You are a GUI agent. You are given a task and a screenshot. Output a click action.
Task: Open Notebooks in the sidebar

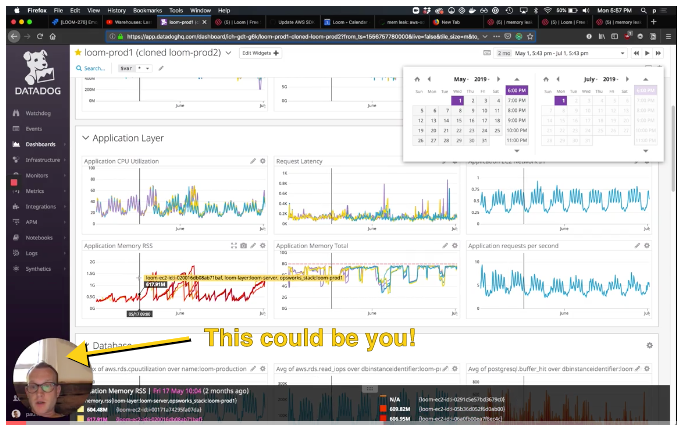[39, 238]
